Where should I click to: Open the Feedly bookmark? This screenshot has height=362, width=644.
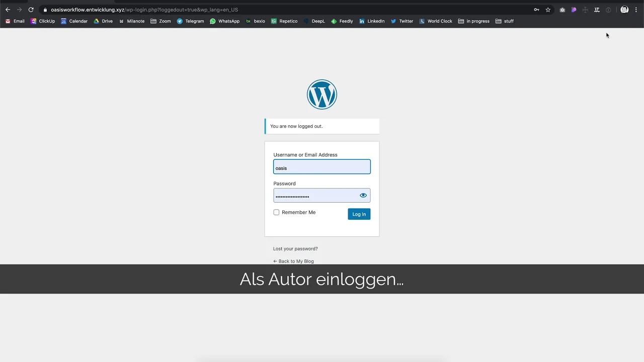click(x=342, y=21)
